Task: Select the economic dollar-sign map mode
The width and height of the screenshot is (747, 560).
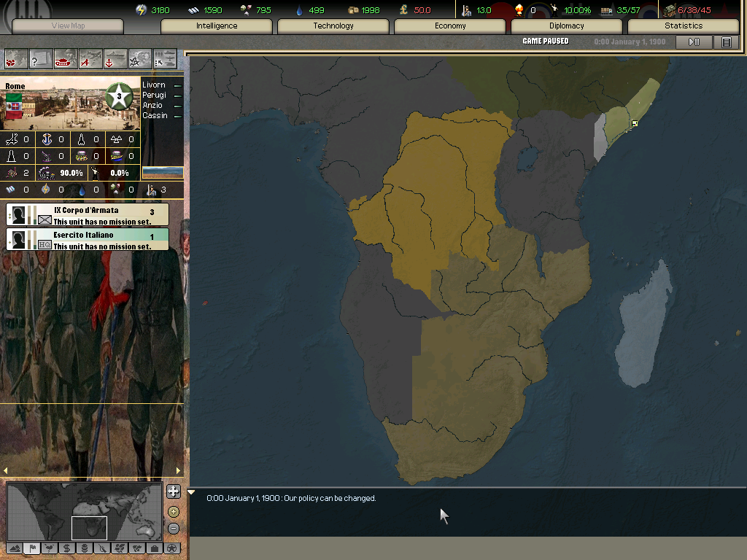Action: pyautogui.click(x=66, y=548)
